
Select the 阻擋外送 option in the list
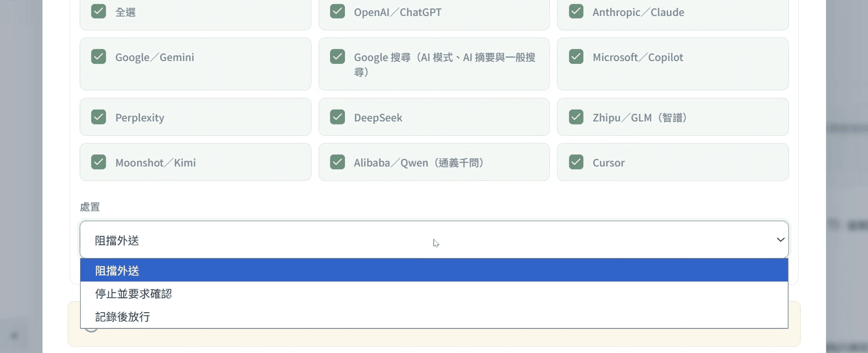coord(434,270)
